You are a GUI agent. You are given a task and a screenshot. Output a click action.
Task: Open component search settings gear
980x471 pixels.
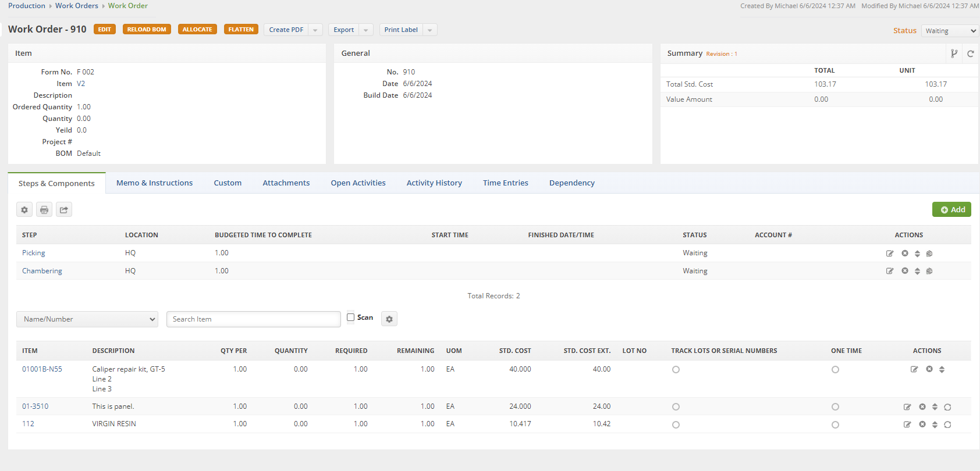(x=389, y=319)
